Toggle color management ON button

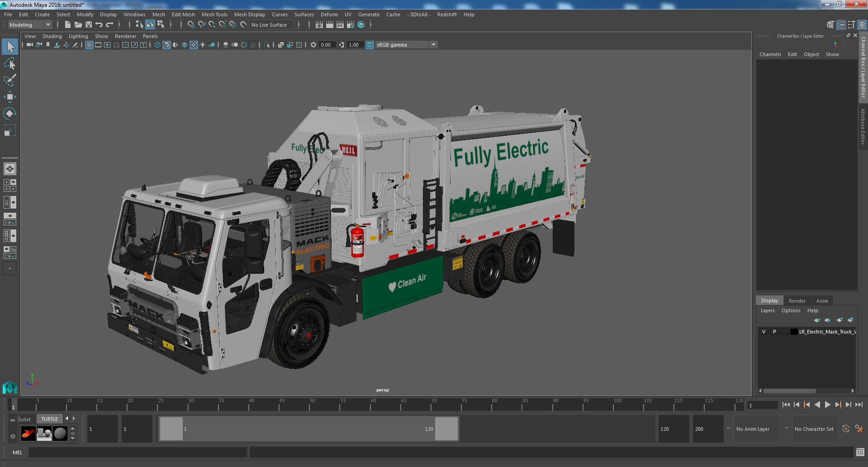370,45
